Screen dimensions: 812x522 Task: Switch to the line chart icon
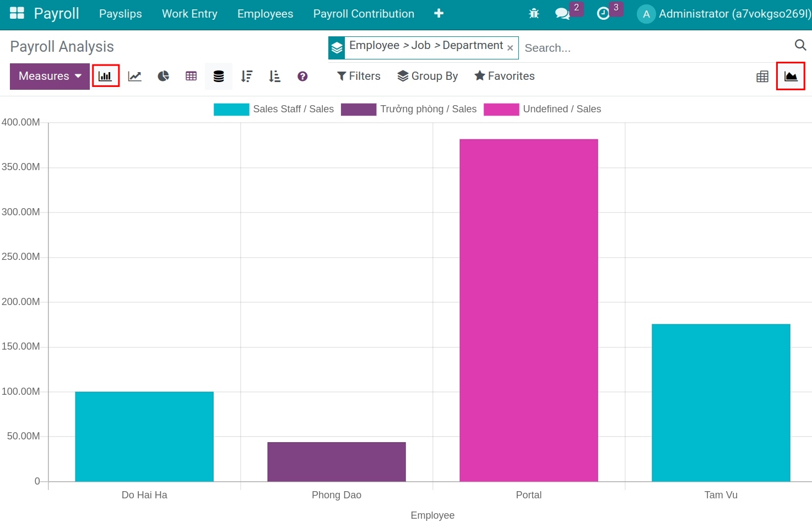click(134, 76)
